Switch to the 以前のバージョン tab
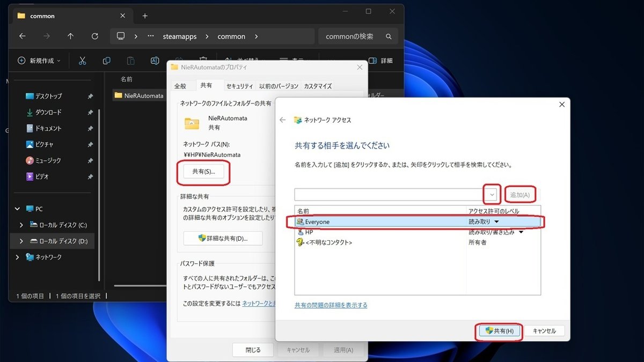 pyautogui.click(x=279, y=86)
